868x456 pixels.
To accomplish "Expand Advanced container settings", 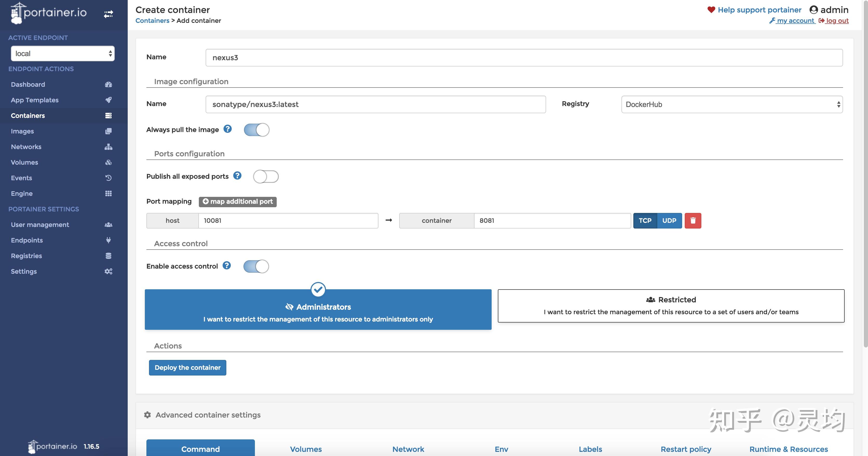I will click(208, 415).
